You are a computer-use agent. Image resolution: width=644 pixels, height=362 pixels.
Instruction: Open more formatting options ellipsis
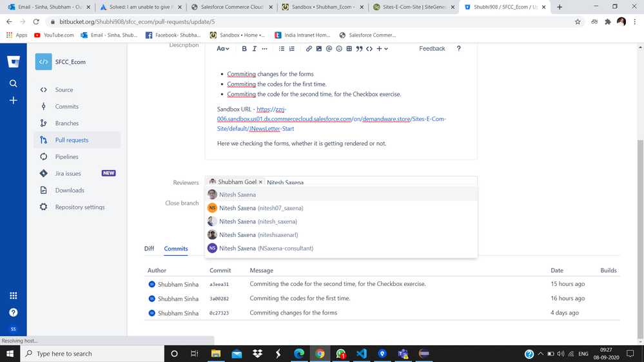click(264, 48)
